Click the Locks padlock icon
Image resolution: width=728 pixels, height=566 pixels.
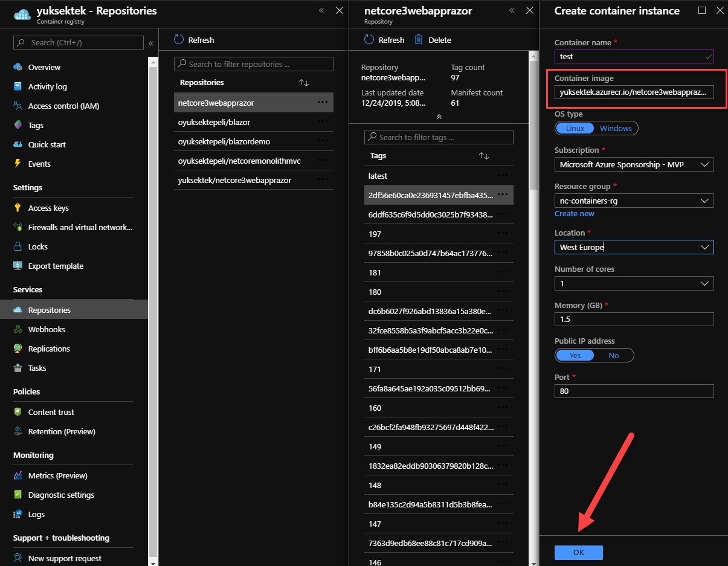pyautogui.click(x=18, y=246)
